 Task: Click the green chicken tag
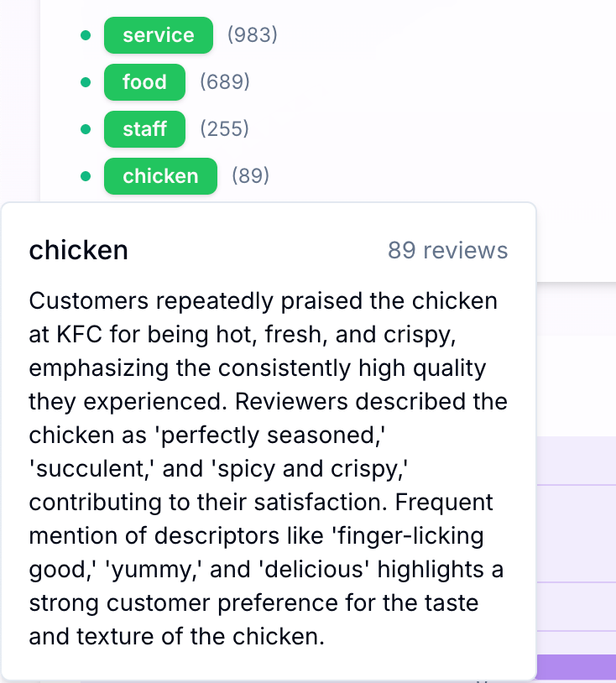tap(160, 176)
